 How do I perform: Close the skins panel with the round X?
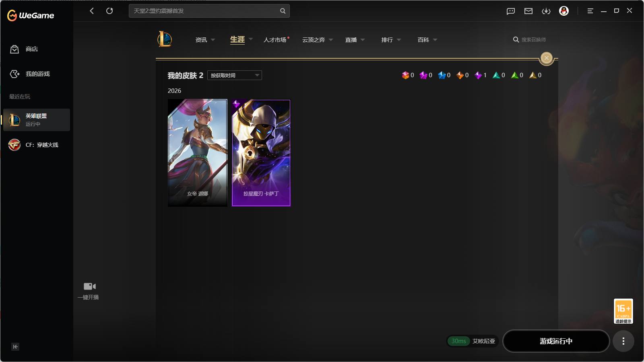coord(547,58)
